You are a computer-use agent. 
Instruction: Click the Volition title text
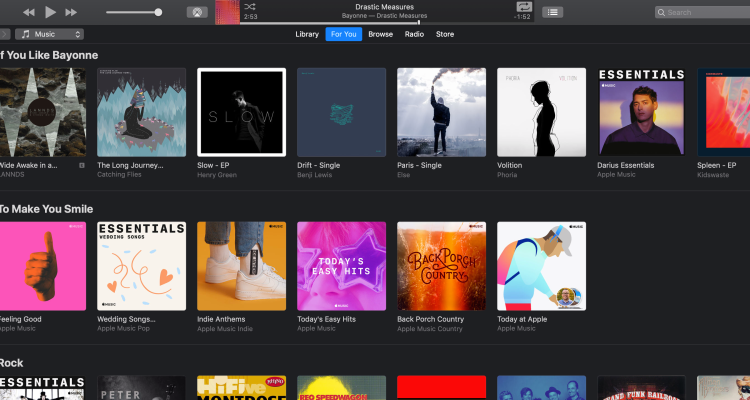pyautogui.click(x=509, y=165)
